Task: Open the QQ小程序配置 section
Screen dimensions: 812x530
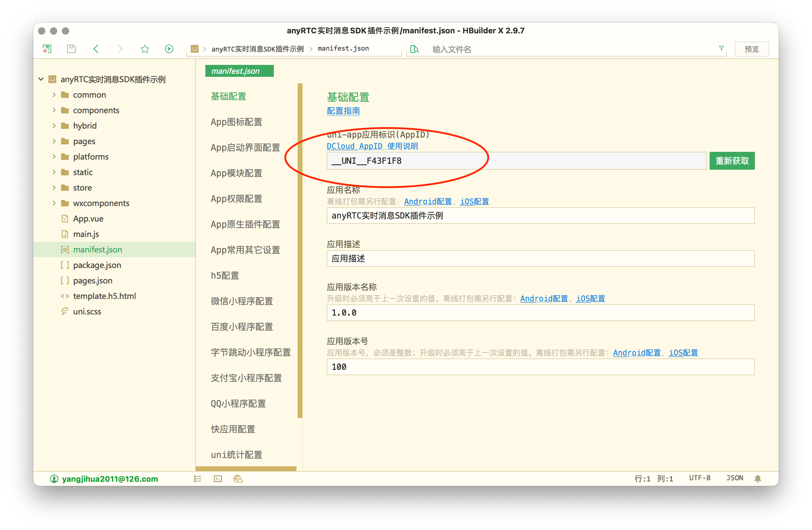Action: click(x=238, y=404)
